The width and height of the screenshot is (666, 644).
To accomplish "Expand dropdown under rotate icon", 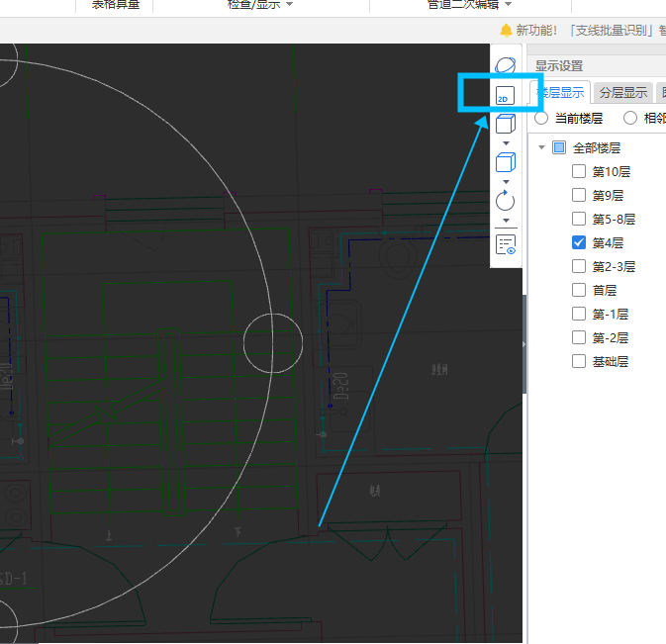I will (x=506, y=221).
